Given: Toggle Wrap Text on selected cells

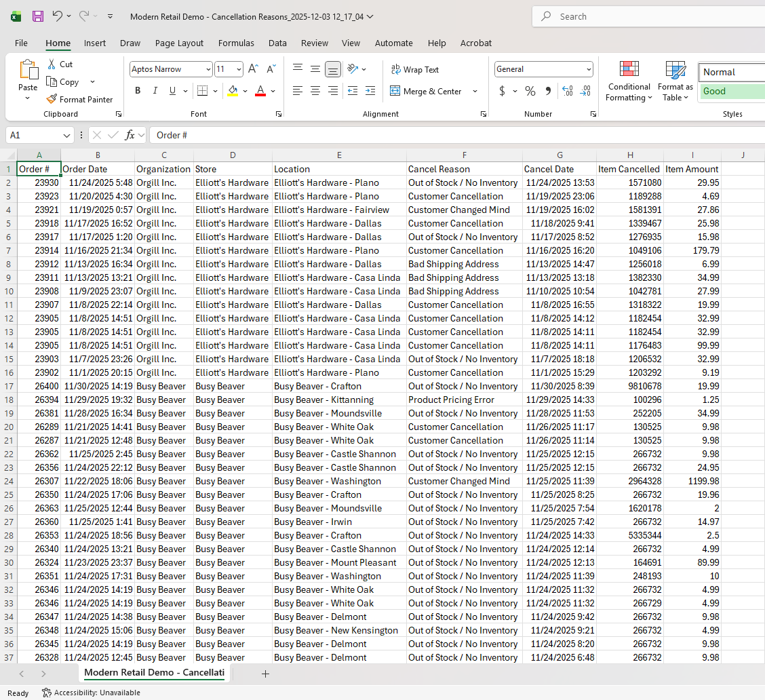Looking at the screenshot, I should point(414,69).
